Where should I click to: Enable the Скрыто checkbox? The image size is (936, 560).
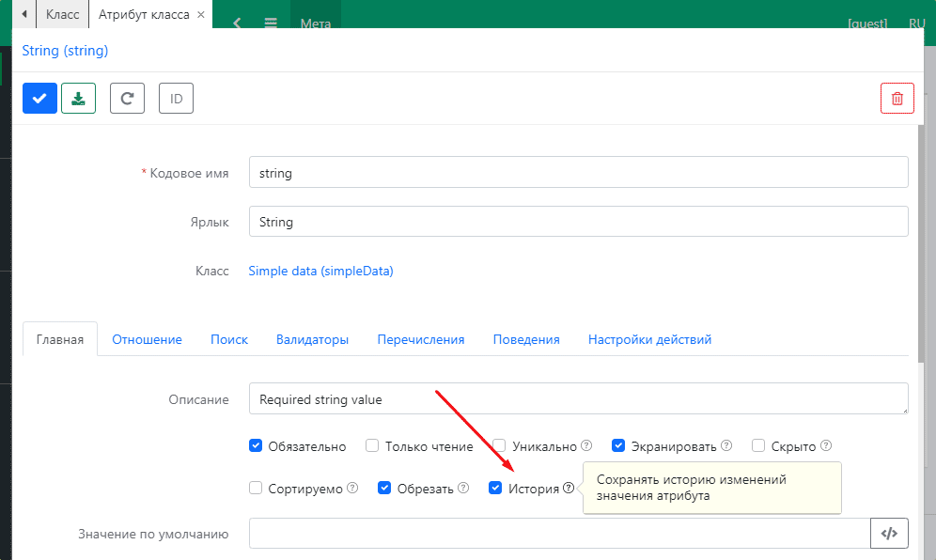point(758,445)
